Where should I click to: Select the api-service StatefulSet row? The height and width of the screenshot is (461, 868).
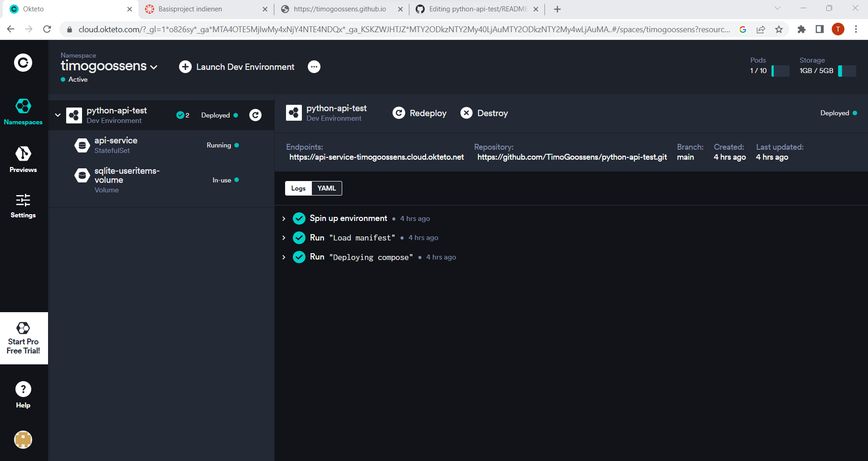[161, 145]
